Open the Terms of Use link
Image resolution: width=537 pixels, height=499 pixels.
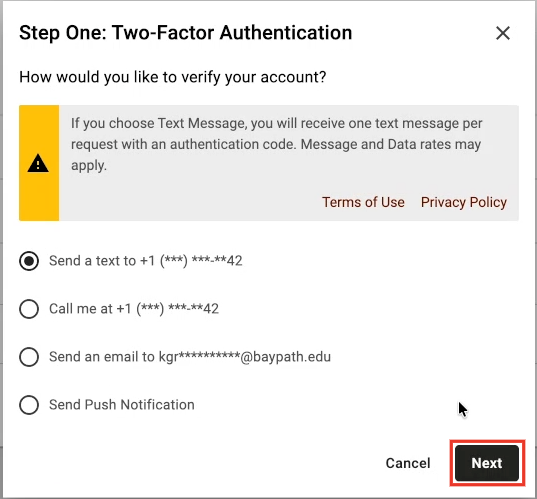tap(363, 202)
